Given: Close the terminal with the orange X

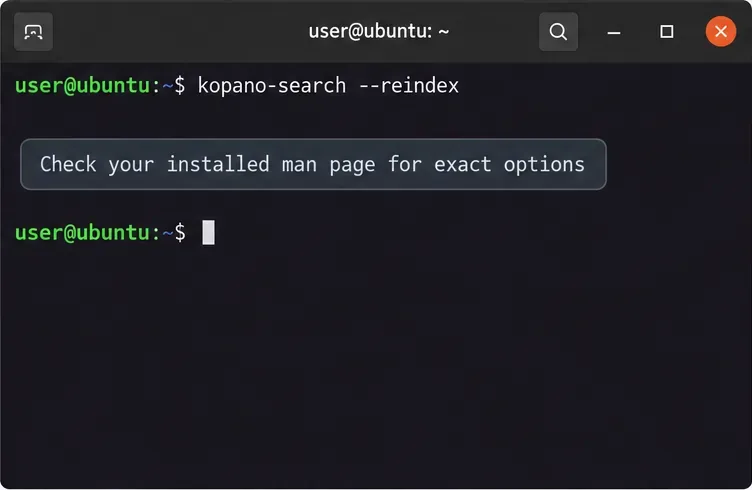Looking at the screenshot, I should tap(720, 32).
